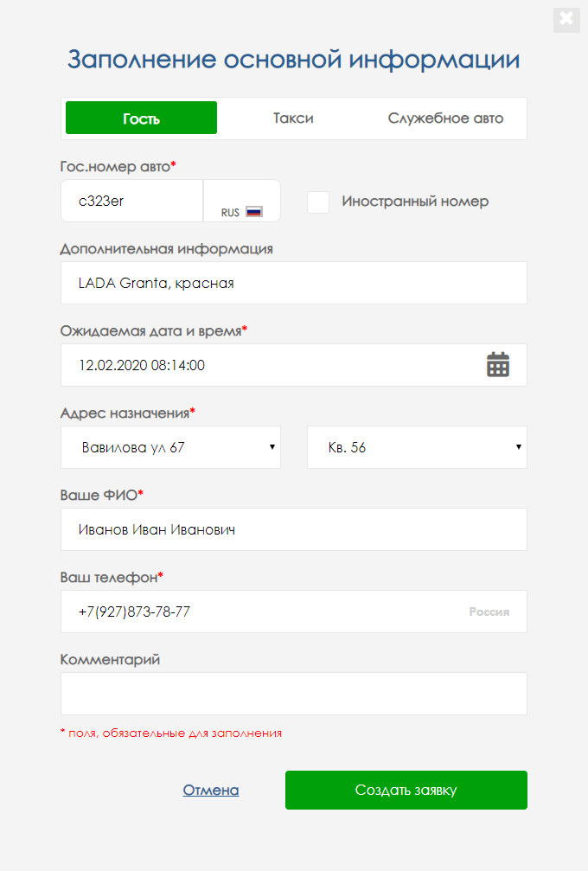Click the Россия country label in phone field
588x871 pixels.
coord(489,612)
